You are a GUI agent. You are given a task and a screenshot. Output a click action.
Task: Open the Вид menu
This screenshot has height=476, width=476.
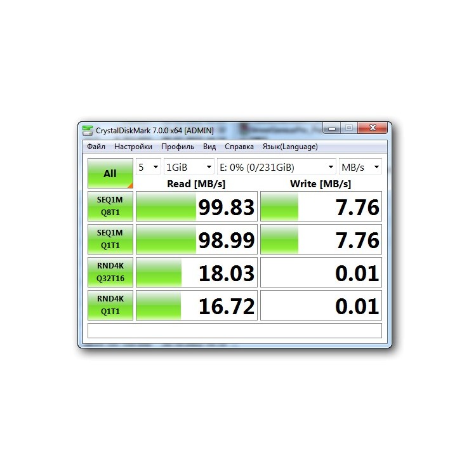click(209, 147)
